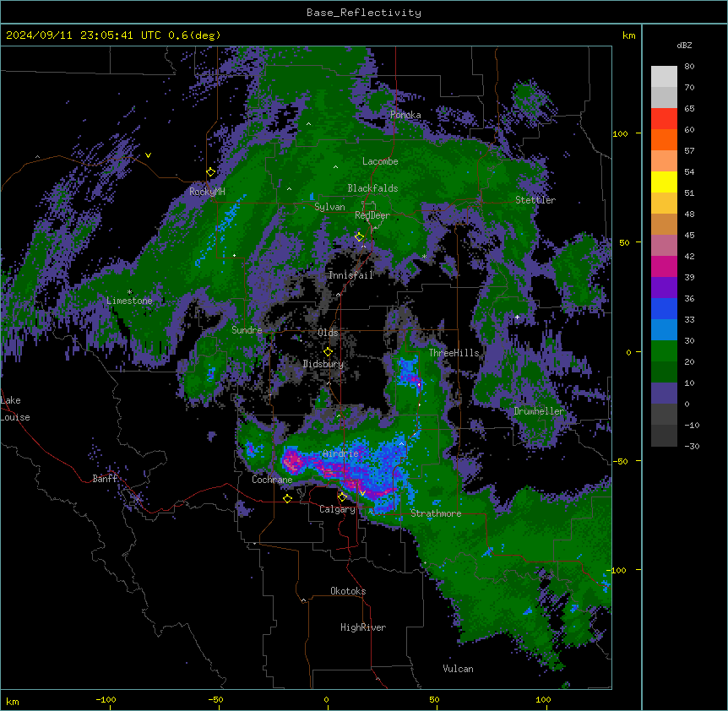
Task: Click the Lake Louise label
Action: (x=15, y=409)
